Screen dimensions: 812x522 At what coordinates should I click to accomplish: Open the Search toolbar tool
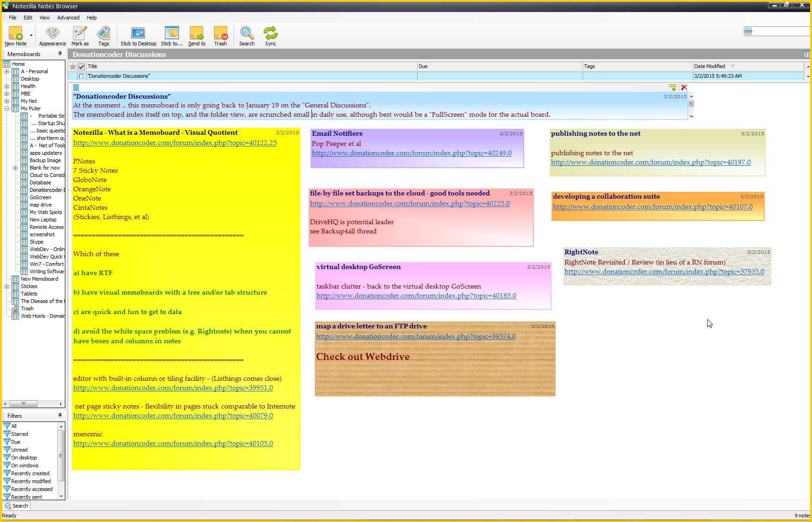pyautogui.click(x=247, y=36)
